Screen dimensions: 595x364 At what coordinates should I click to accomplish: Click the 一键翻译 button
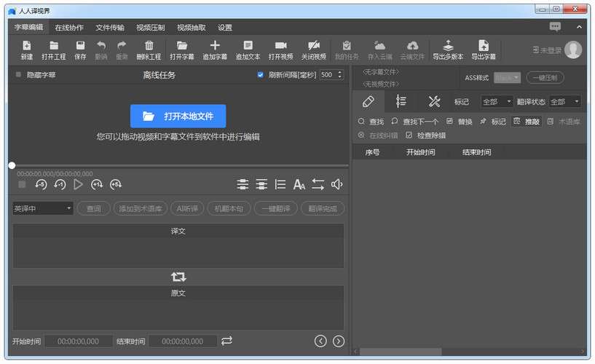coord(275,209)
